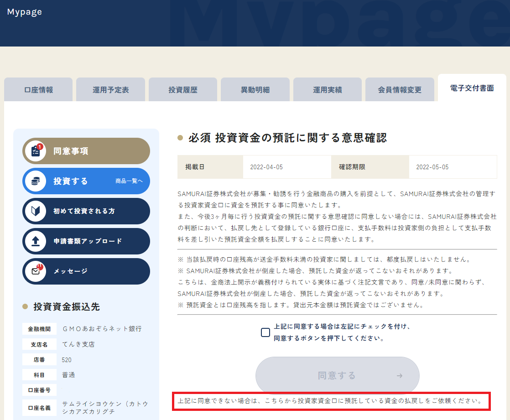
Task: Select the 投資履歴 tab
Action: (x=183, y=90)
